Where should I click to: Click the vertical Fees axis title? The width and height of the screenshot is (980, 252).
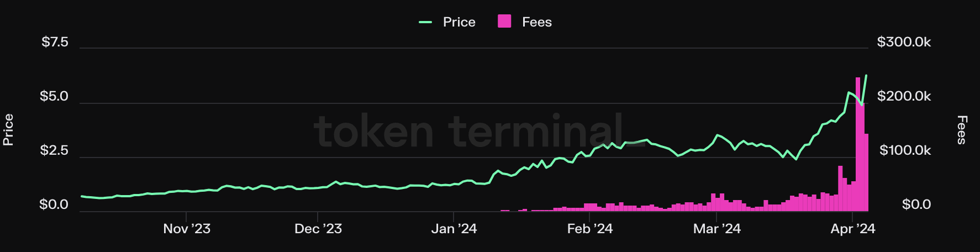[x=962, y=130]
